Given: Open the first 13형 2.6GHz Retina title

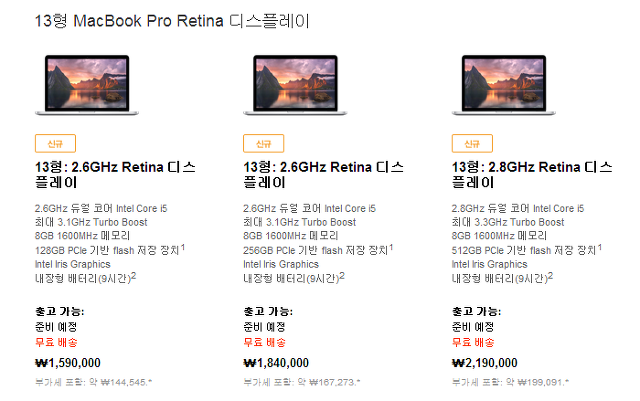Looking at the screenshot, I should coord(115,175).
